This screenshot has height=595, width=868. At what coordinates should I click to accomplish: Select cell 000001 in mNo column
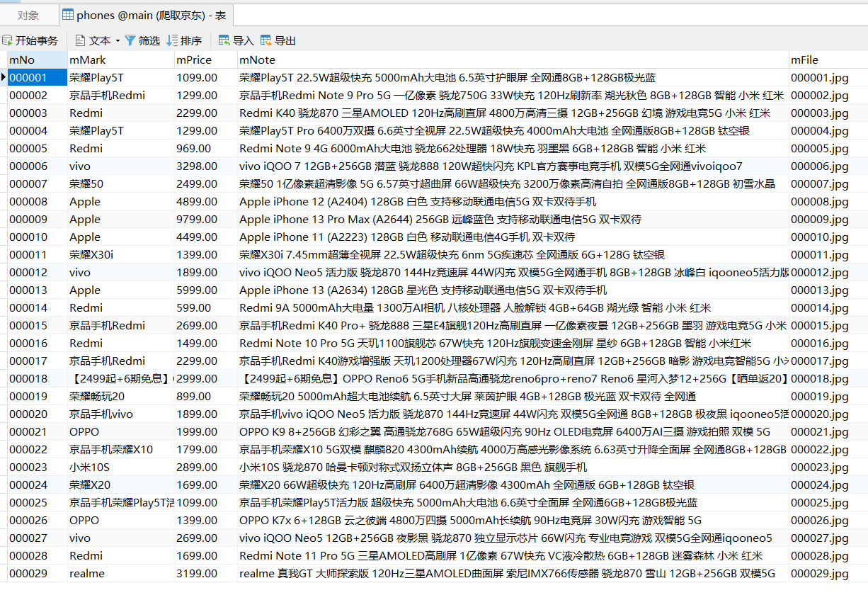(38, 77)
